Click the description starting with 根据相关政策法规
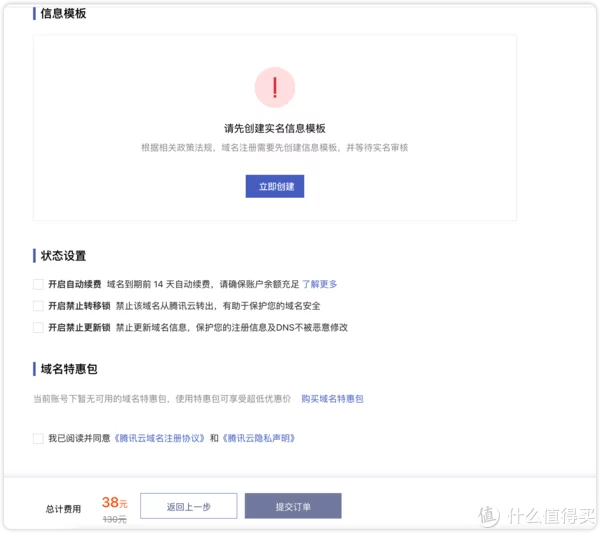The image size is (600, 533). click(x=275, y=147)
